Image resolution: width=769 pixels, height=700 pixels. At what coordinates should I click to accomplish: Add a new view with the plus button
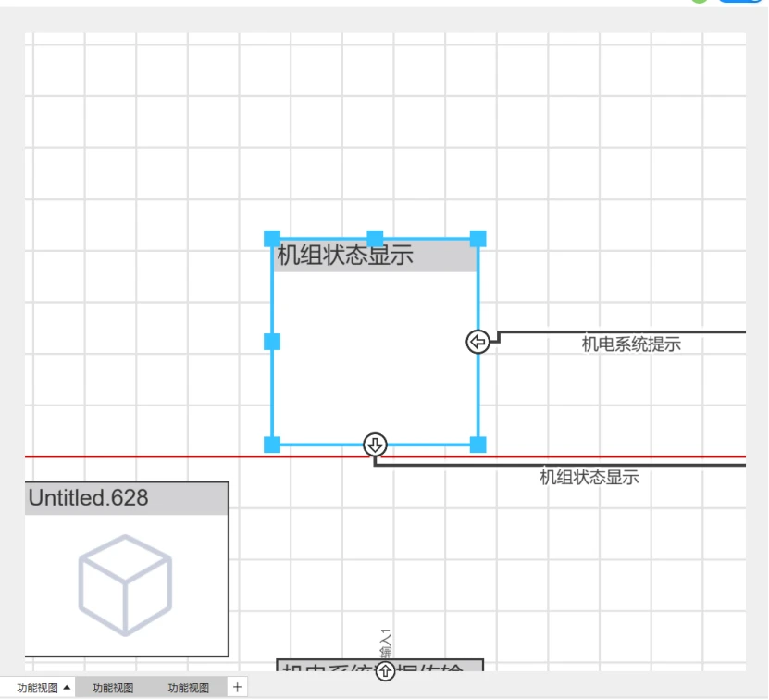(238, 687)
